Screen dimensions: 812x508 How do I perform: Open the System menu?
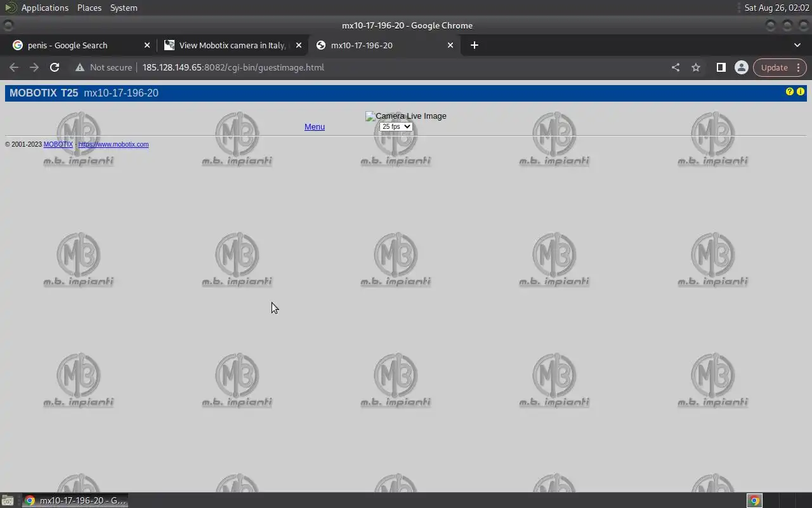[x=124, y=8]
